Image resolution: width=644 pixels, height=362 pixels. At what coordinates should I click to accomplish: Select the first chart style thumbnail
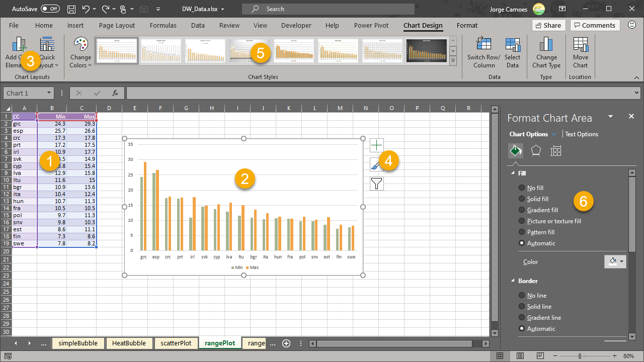pos(117,51)
